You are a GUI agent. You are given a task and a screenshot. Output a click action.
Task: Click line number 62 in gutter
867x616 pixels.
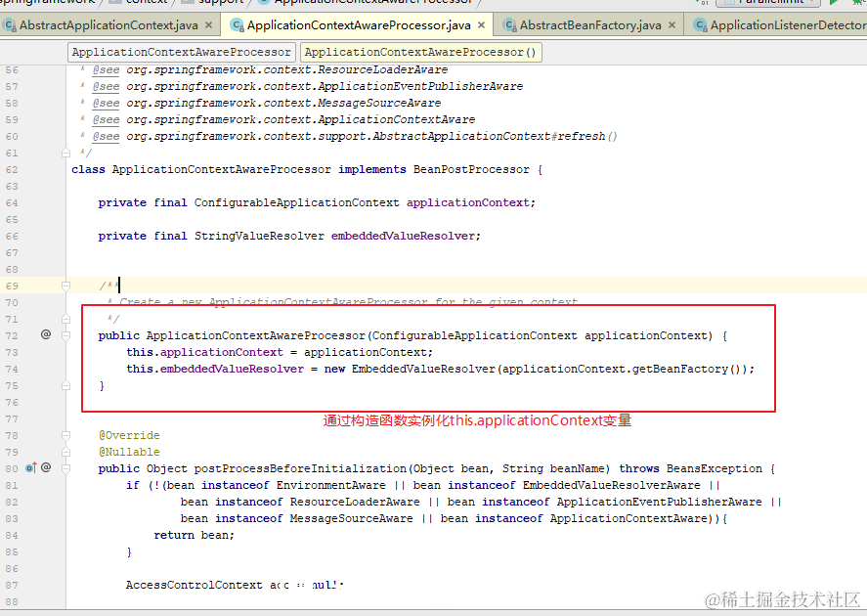pyautogui.click(x=12, y=170)
